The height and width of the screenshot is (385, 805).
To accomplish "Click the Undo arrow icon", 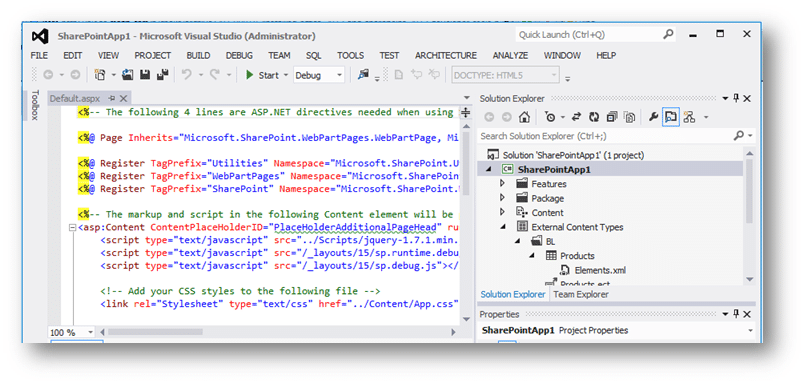I will tap(187, 75).
